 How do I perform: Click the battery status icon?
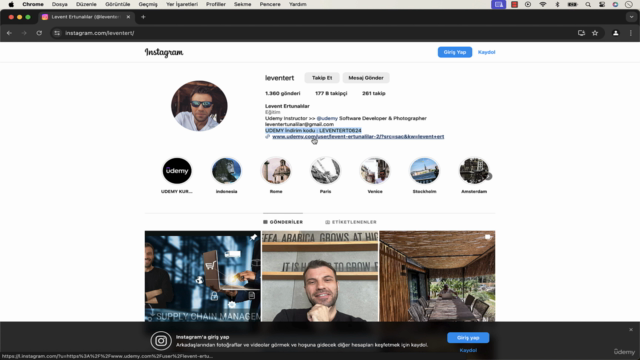point(572,4)
